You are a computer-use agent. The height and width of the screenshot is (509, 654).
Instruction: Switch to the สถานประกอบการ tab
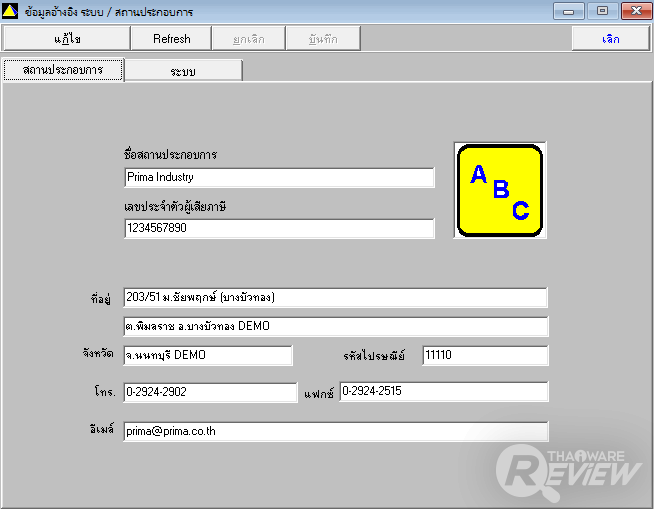click(63, 70)
